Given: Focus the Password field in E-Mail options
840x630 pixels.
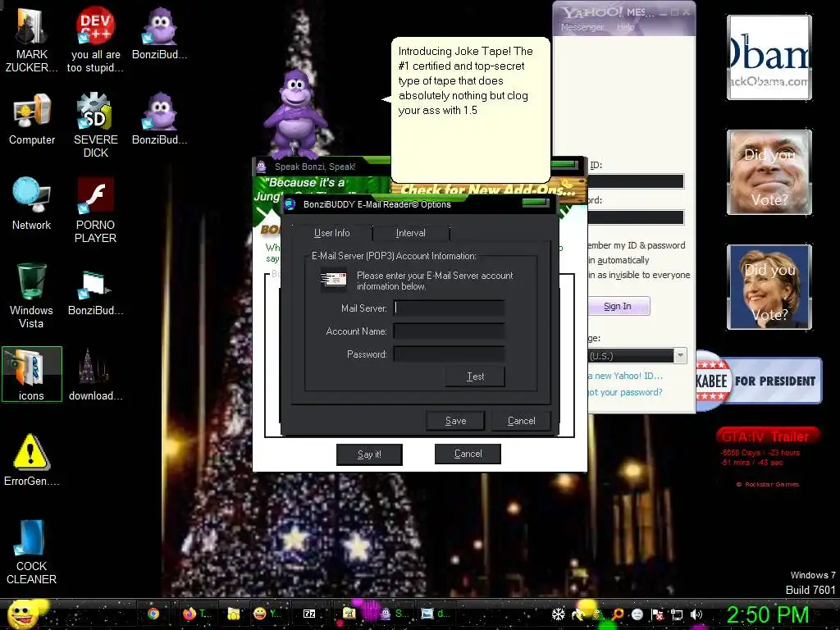Looking at the screenshot, I should [x=449, y=354].
